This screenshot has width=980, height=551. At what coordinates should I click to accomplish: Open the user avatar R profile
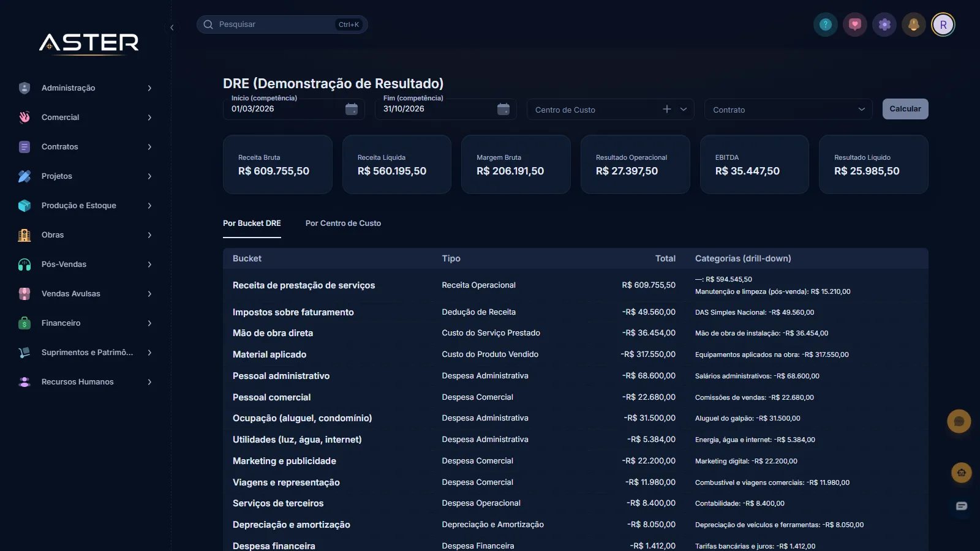click(943, 24)
